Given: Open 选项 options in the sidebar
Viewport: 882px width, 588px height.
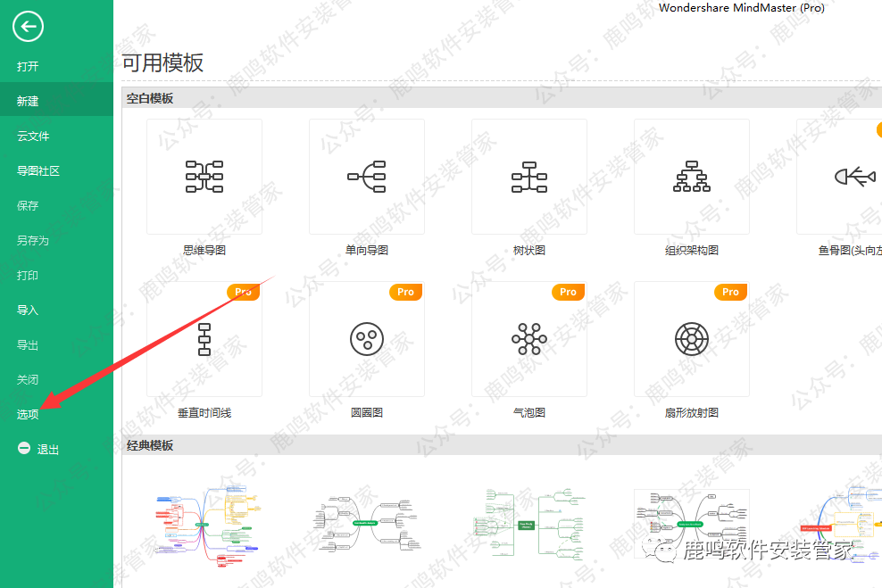Looking at the screenshot, I should coord(28,415).
